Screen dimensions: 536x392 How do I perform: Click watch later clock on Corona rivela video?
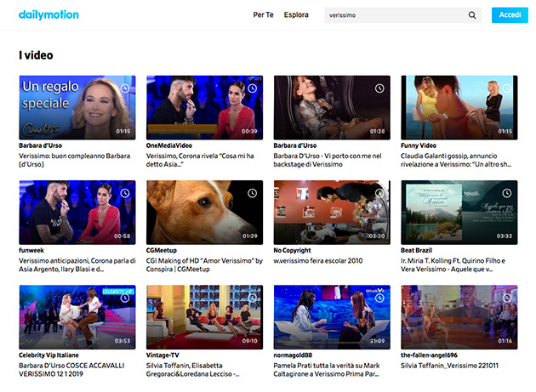point(253,88)
